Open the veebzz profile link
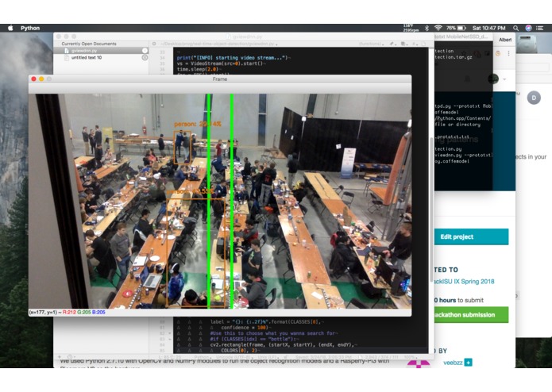This screenshot has height=392, width=552. click(x=453, y=363)
